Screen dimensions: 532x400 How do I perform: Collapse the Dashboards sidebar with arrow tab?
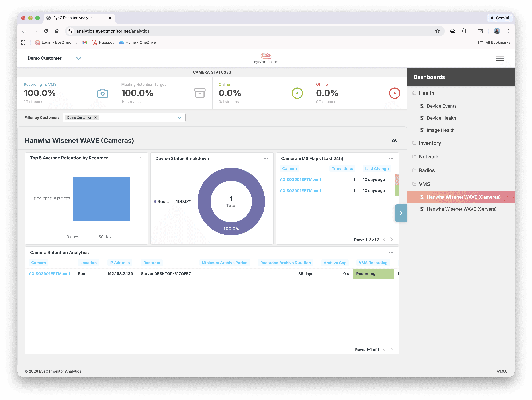click(401, 213)
